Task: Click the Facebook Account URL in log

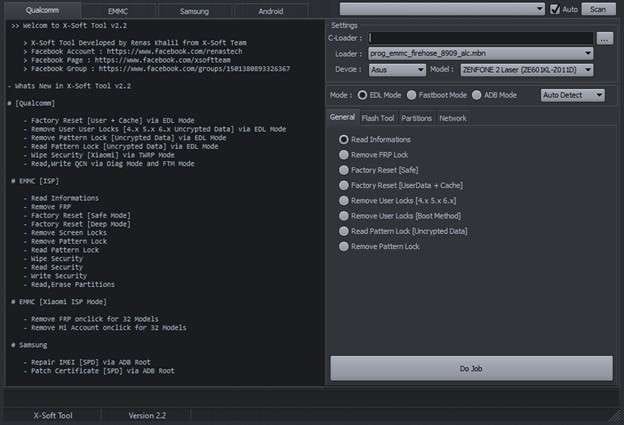Action: [x=174, y=51]
